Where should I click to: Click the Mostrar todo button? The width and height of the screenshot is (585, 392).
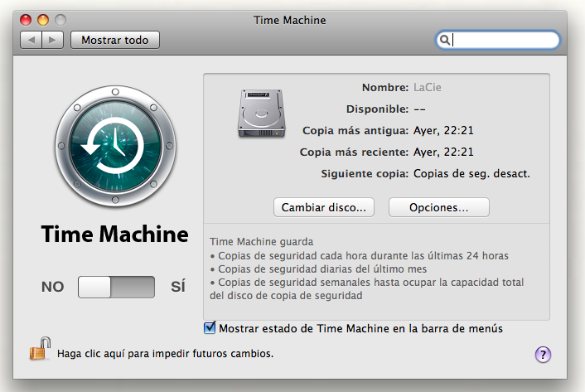tap(115, 40)
